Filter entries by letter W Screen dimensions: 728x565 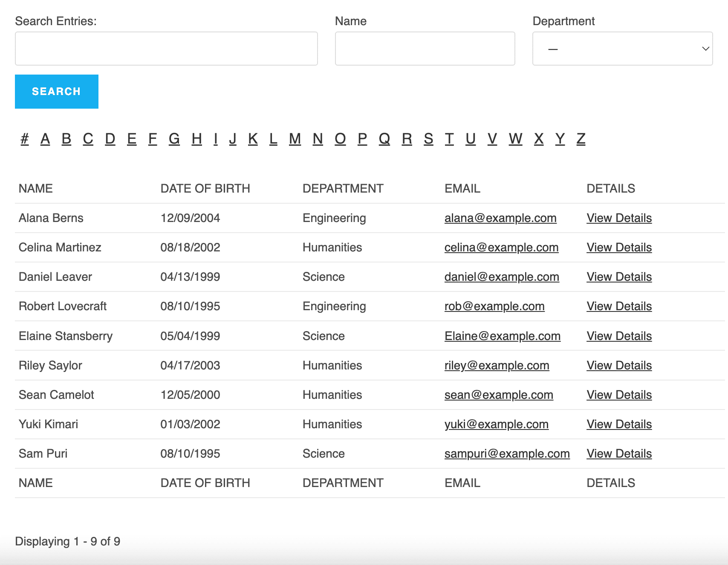[515, 139]
